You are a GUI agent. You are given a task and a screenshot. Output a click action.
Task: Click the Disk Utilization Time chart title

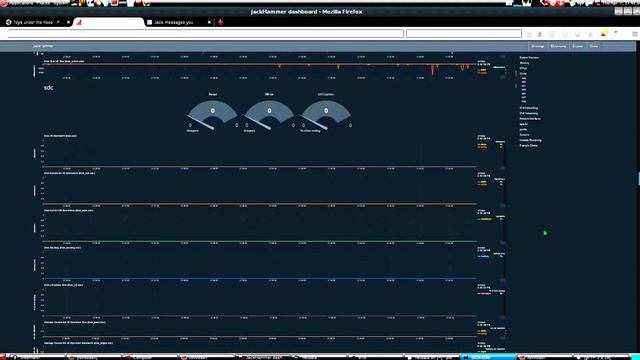pyautogui.click(x=63, y=285)
